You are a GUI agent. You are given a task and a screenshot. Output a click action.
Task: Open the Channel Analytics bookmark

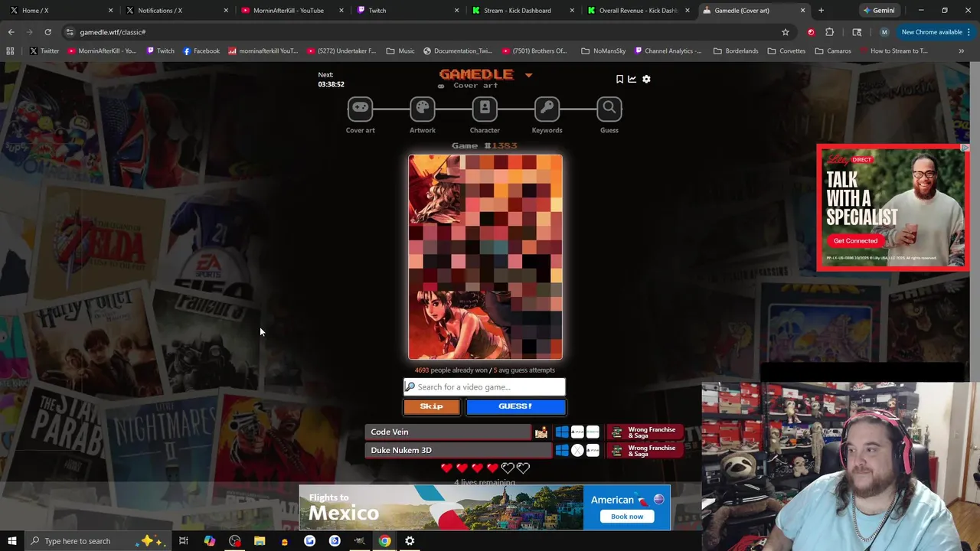point(667,51)
